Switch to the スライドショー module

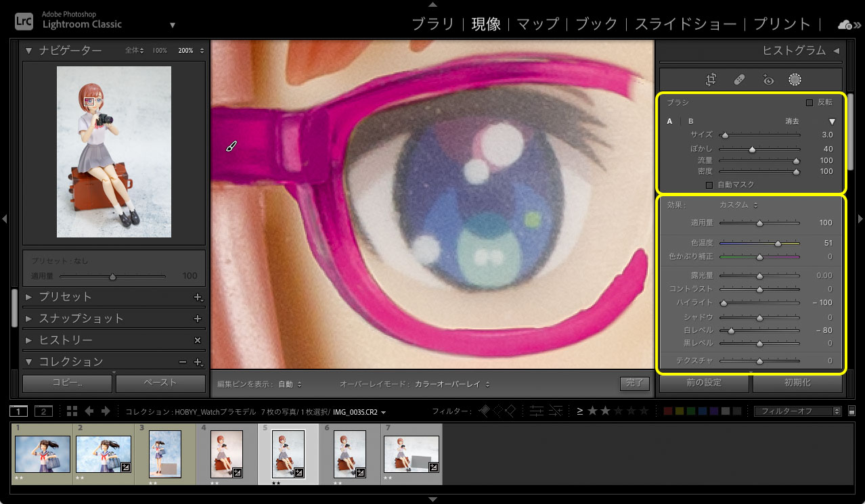(x=686, y=24)
